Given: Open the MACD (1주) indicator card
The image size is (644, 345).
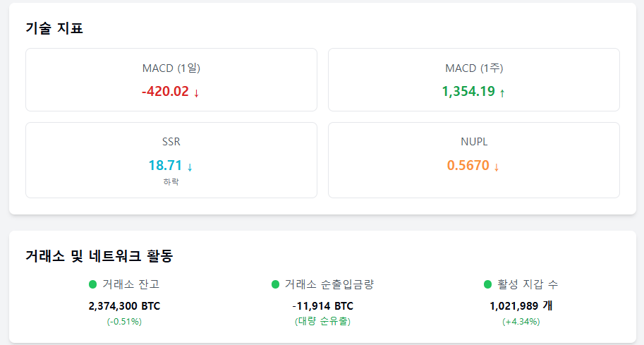Looking at the screenshot, I should 474,80.
